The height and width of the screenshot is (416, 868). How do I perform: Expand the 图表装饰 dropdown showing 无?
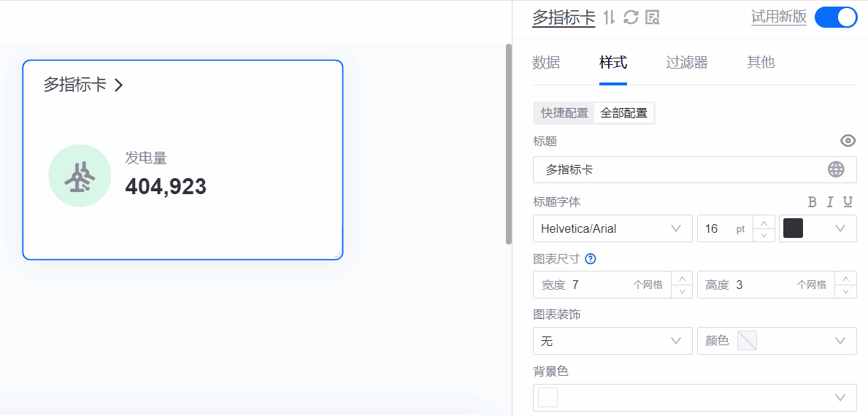click(612, 341)
